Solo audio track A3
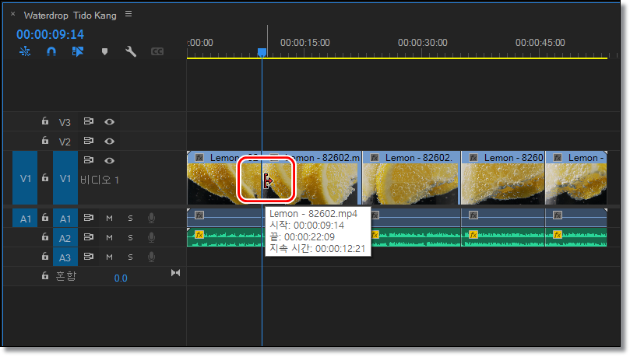 (x=130, y=257)
